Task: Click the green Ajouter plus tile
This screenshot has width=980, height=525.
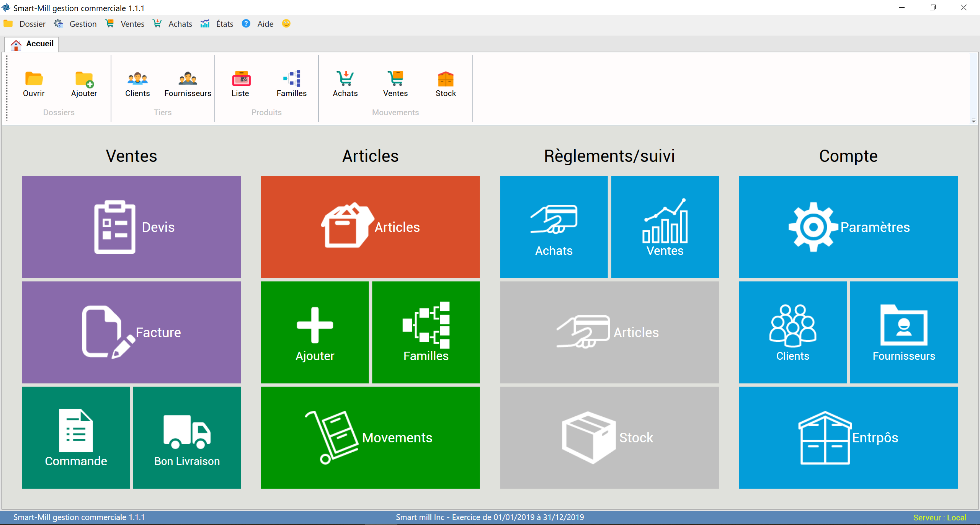Action: click(315, 332)
